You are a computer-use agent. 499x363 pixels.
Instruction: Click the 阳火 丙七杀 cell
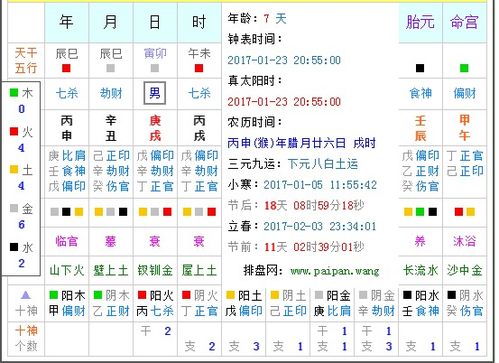(x=155, y=303)
